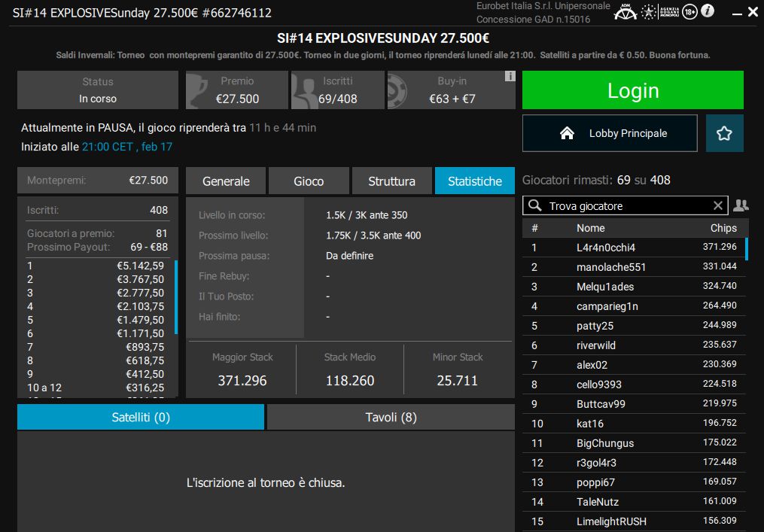764x532 pixels.
Task: Switch to the Tavoli (8) tab
Action: click(x=391, y=417)
